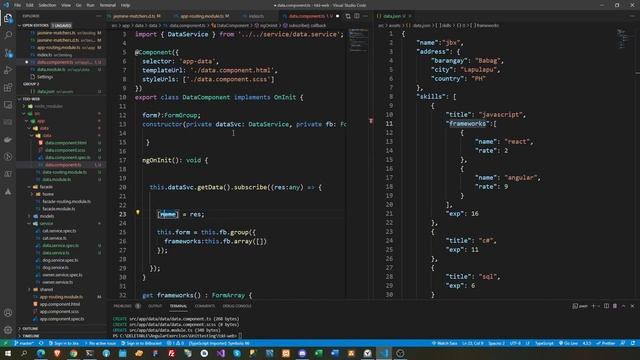Maximize the panel with the up chevron

click(623, 306)
